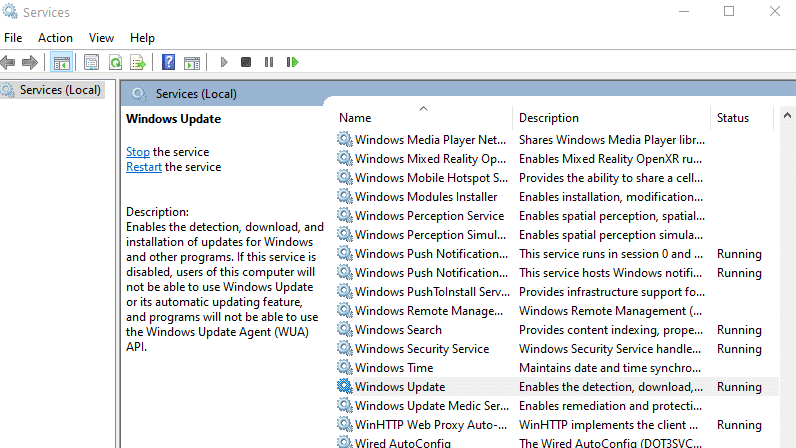
Task: Open the View menu
Action: 101,38
